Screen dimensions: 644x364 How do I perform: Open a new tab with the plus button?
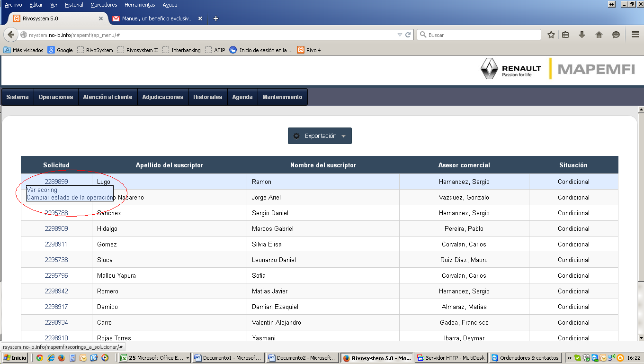(x=216, y=18)
